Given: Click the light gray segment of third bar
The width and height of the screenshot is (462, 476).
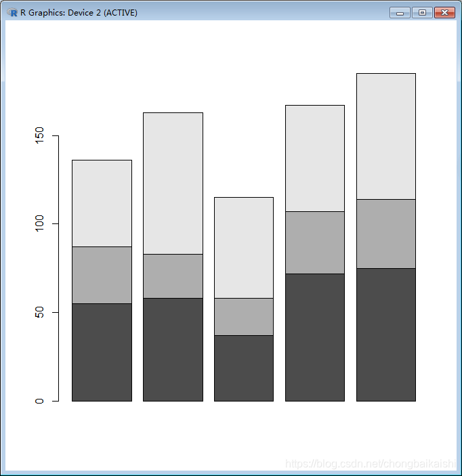Looking at the screenshot, I should pos(244,248).
